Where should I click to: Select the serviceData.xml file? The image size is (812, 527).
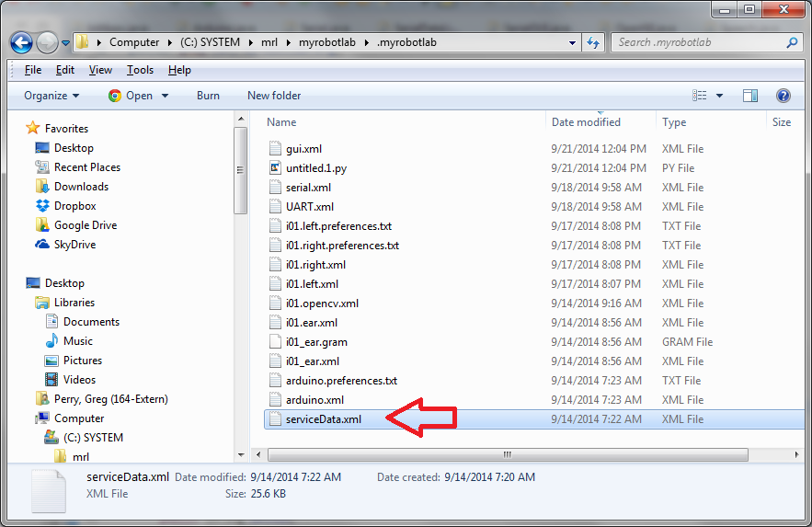pos(534,419)
